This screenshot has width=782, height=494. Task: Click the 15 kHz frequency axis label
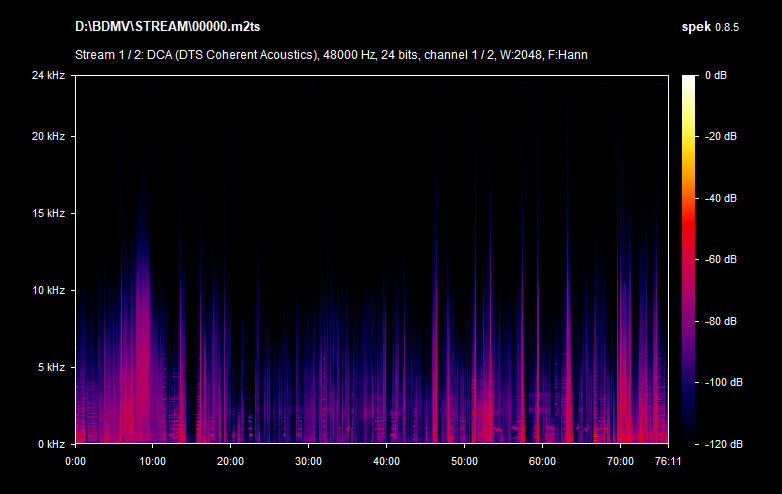click(48, 214)
